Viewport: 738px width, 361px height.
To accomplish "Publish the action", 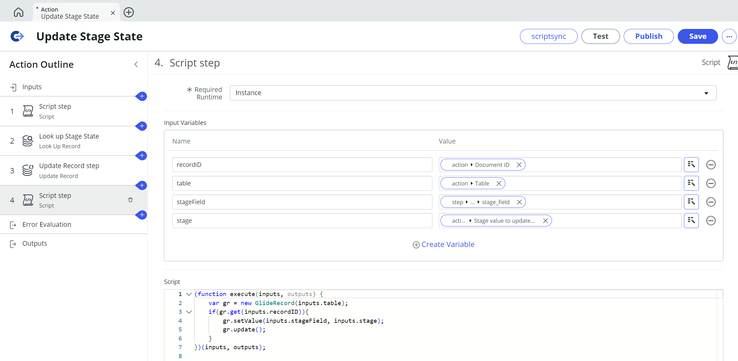I will tap(649, 36).
